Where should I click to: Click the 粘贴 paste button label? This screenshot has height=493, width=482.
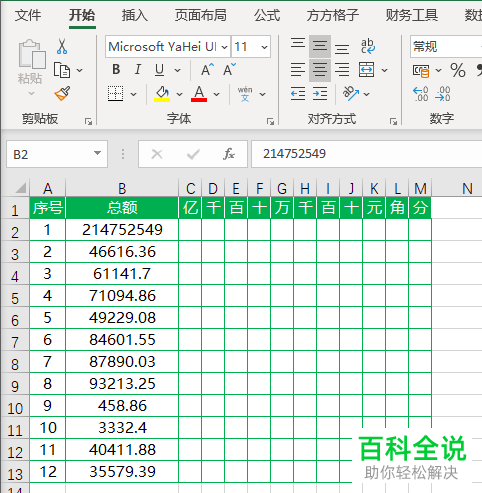click(30, 79)
